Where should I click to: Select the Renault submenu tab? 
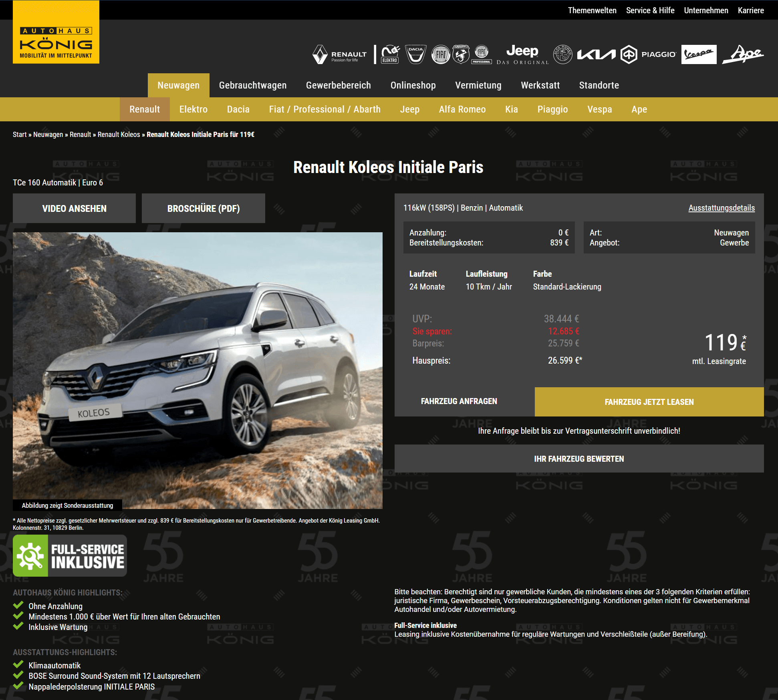pyautogui.click(x=145, y=109)
